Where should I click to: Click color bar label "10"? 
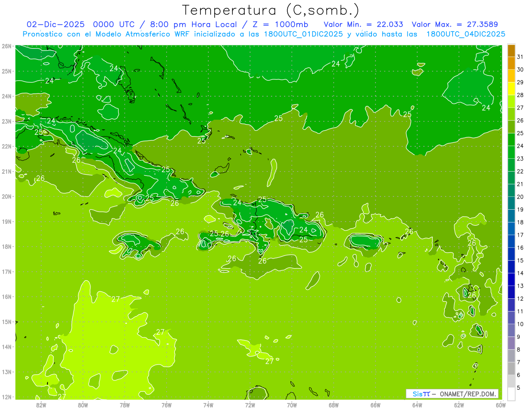coord(520,324)
